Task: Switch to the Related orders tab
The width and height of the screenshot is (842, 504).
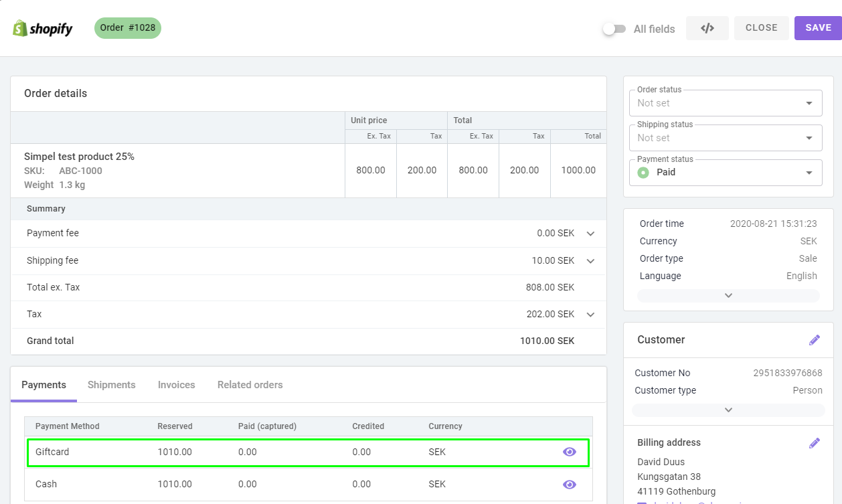Action: pos(250,385)
